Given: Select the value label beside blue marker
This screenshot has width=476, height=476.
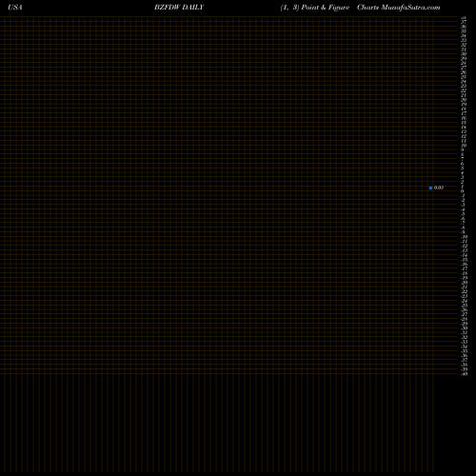Looking at the screenshot, I should [439, 188].
